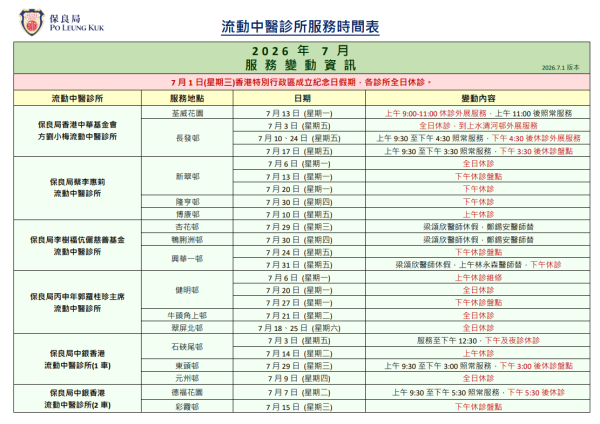Click the '7月18、25日 (星期六)' date cell
This screenshot has width=600, height=424.
[x=299, y=328]
